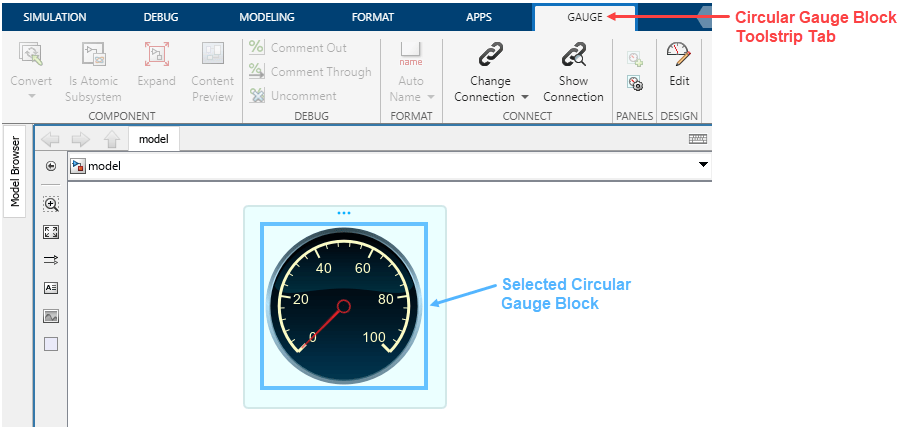Click Edit in the DESIGN section

pyautogui.click(x=679, y=64)
